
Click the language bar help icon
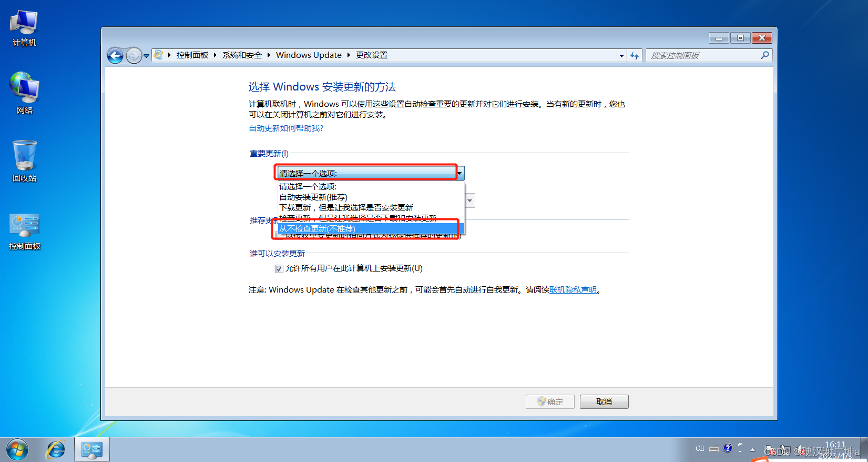(x=728, y=448)
